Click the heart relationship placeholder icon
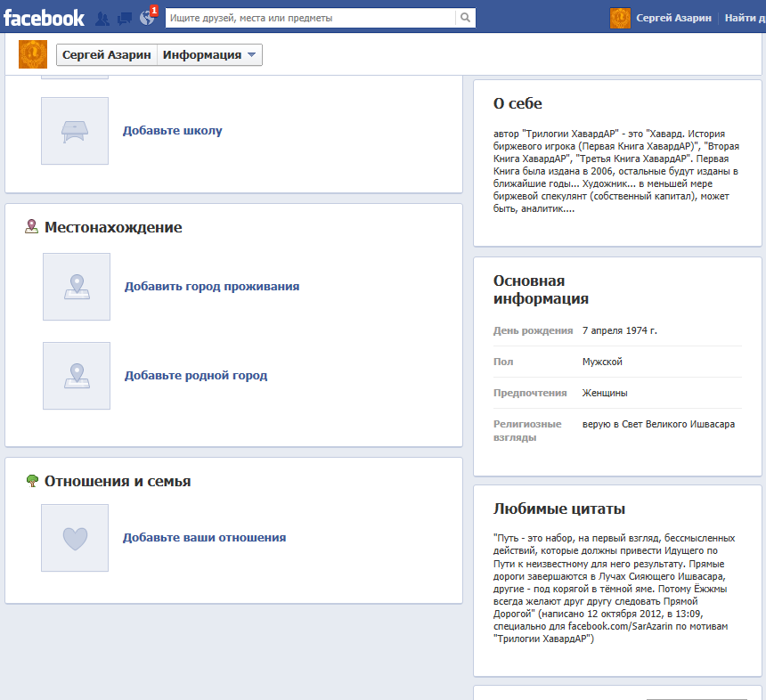 [75, 538]
